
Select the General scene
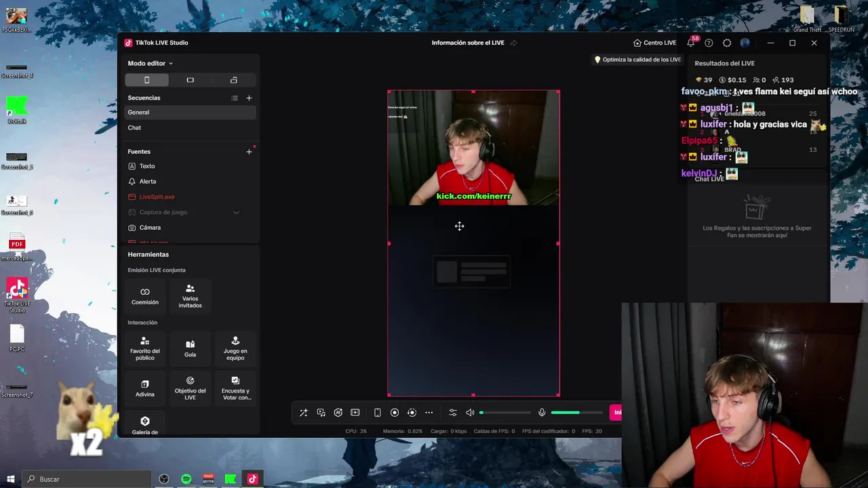tap(190, 113)
